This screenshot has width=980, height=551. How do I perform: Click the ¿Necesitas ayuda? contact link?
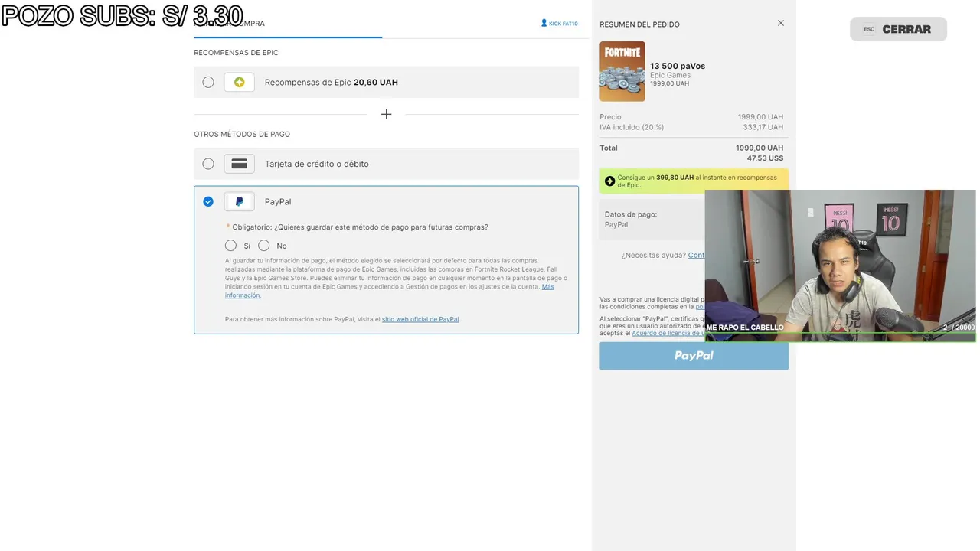(x=696, y=255)
